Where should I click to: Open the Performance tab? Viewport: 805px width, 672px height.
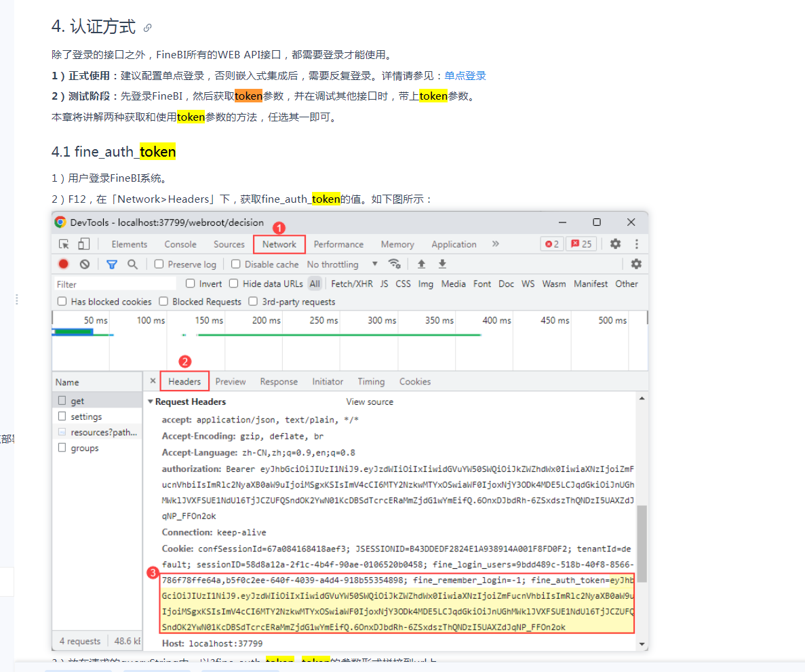[x=338, y=244]
